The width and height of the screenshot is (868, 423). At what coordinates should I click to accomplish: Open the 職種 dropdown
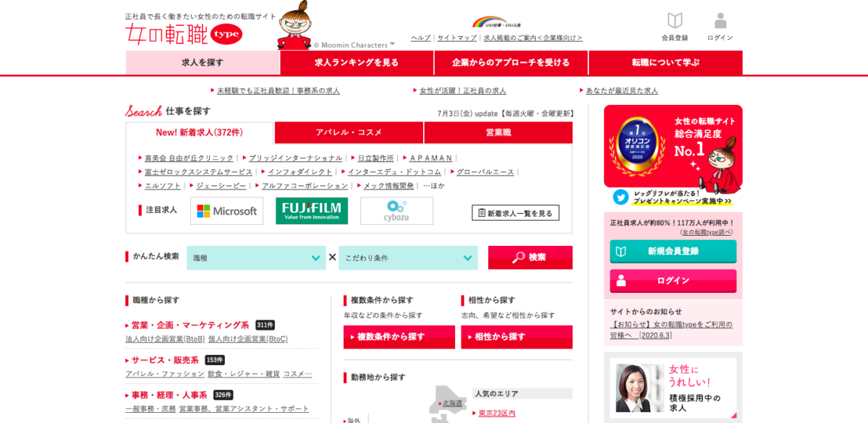coord(256,258)
